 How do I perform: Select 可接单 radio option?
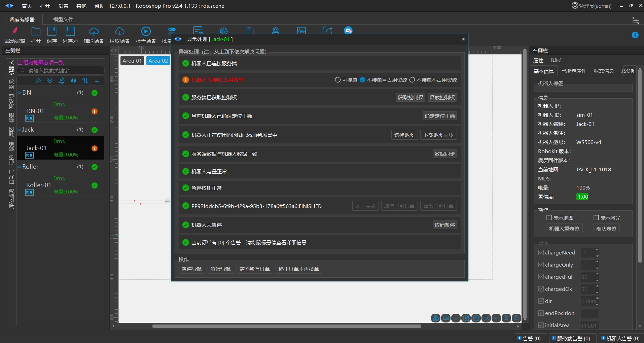coord(346,80)
